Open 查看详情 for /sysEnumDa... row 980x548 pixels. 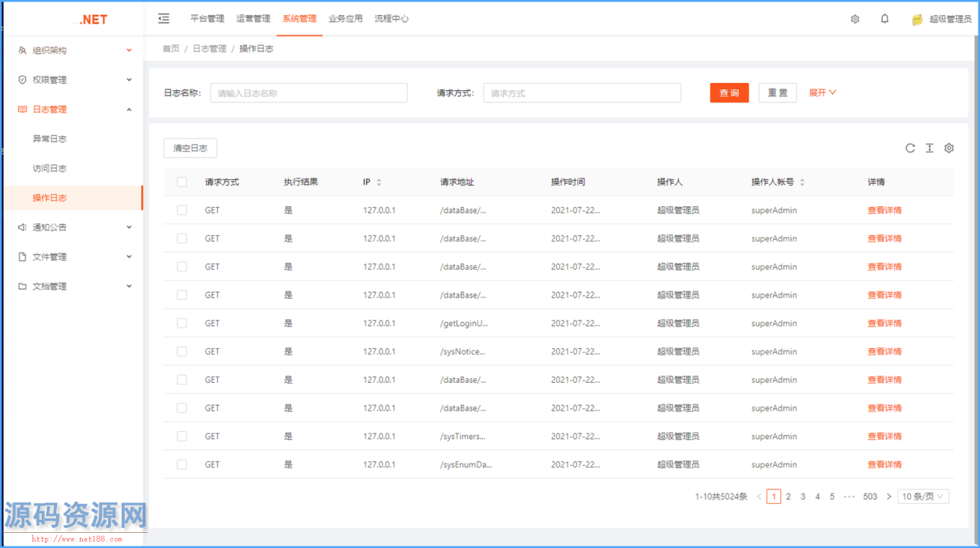pos(885,464)
